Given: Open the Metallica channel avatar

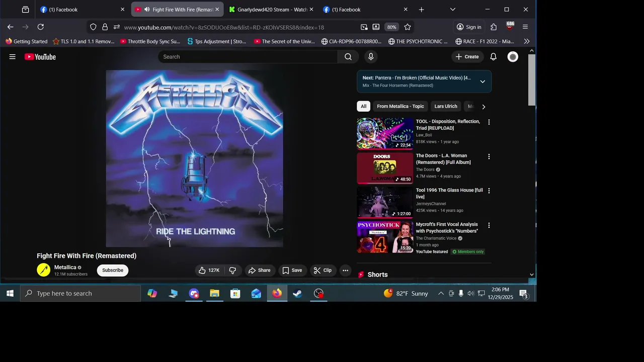Looking at the screenshot, I should coord(44,270).
